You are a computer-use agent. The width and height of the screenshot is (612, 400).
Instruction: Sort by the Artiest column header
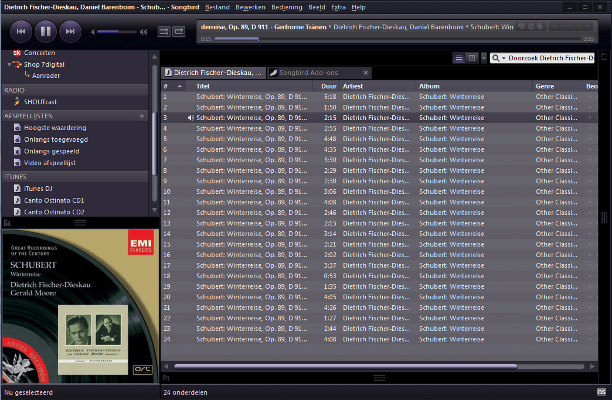click(x=378, y=86)
